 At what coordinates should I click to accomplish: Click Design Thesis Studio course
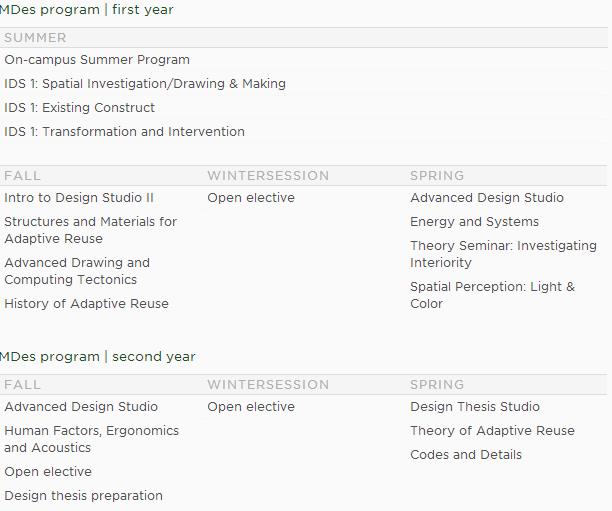[475, 407]
